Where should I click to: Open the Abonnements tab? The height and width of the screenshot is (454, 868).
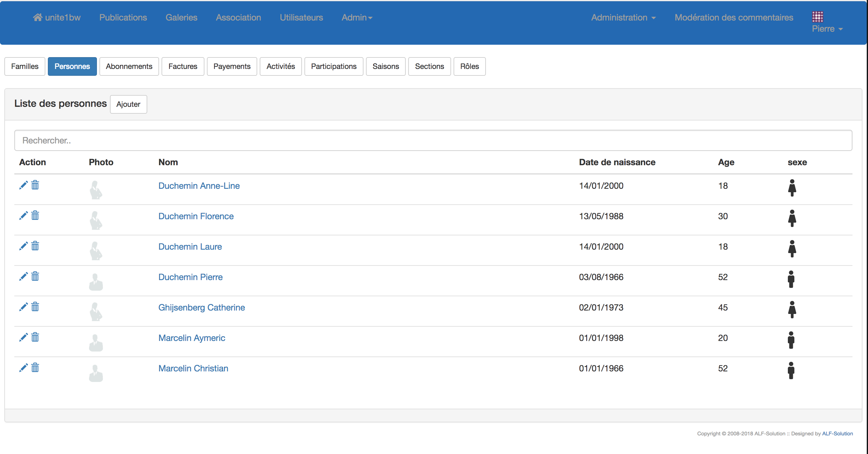129,66
